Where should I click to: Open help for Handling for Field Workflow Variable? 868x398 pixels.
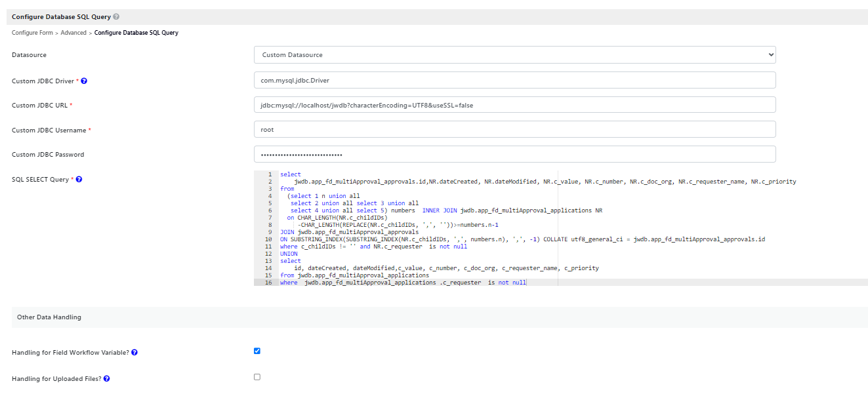click(x=134, y=353)
